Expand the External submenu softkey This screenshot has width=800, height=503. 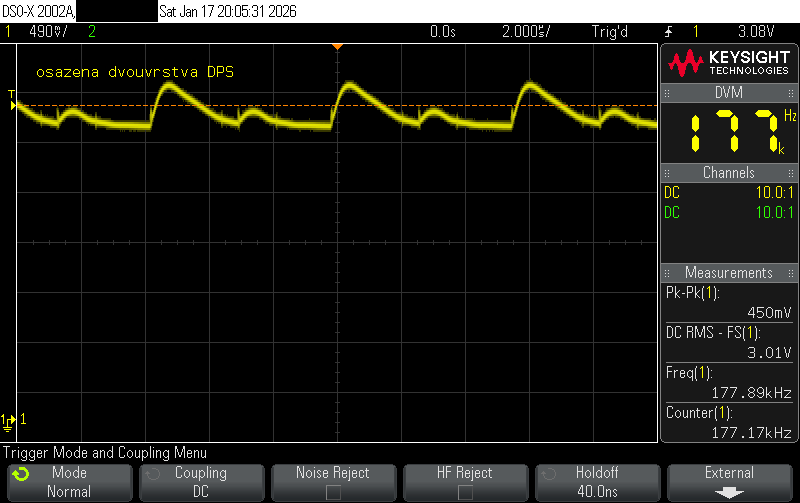click(729, 482)
